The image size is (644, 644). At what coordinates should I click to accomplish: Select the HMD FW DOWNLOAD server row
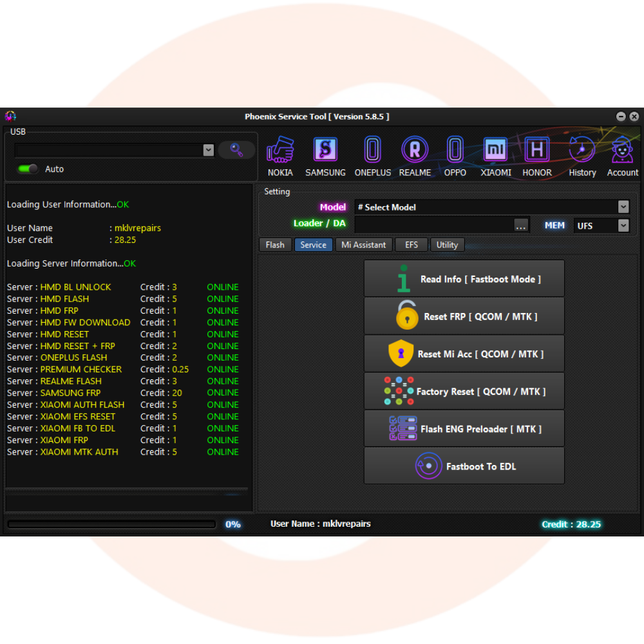pos(123,323)
